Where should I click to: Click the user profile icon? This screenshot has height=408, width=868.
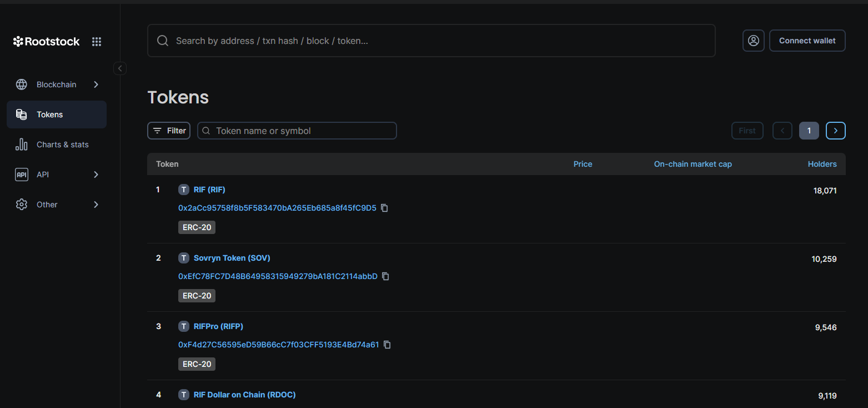point(754,41)
